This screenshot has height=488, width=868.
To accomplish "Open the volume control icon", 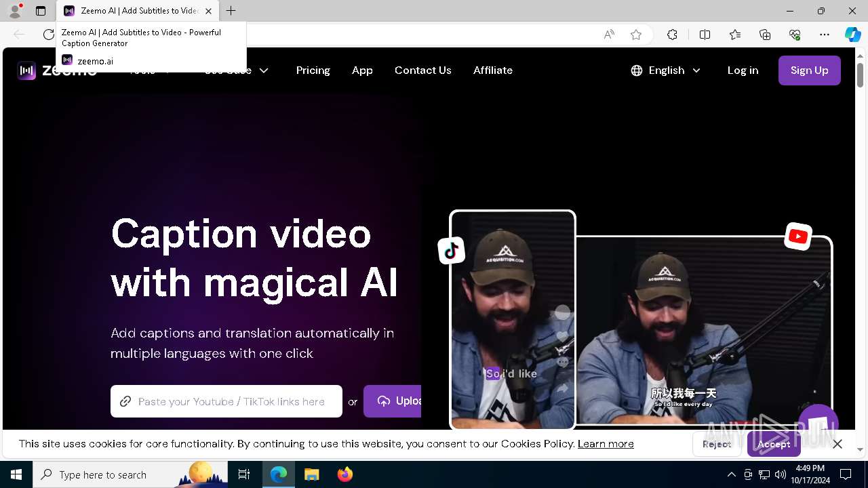I will coord(781,474).
